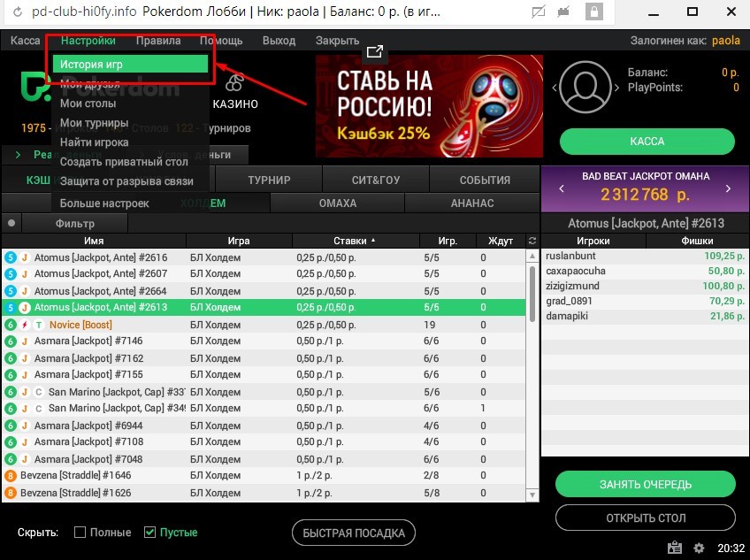Select the Novice [Boost] table row

264,325
